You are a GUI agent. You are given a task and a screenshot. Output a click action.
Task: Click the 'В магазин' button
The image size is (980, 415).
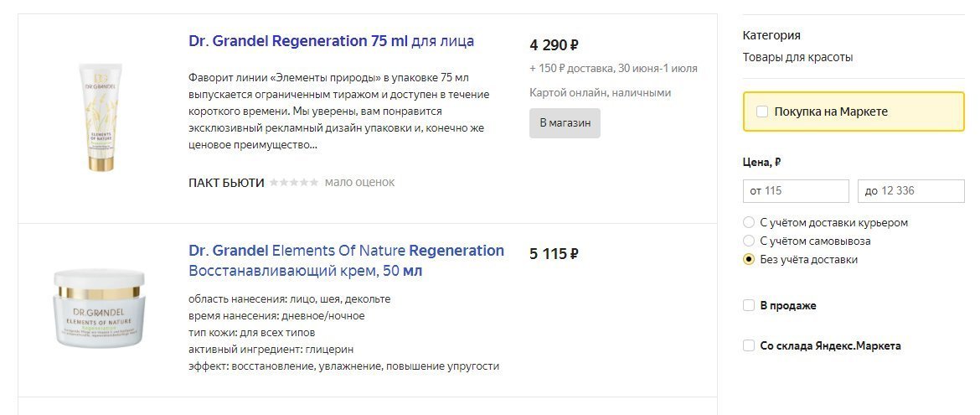[x=565, y=123]
